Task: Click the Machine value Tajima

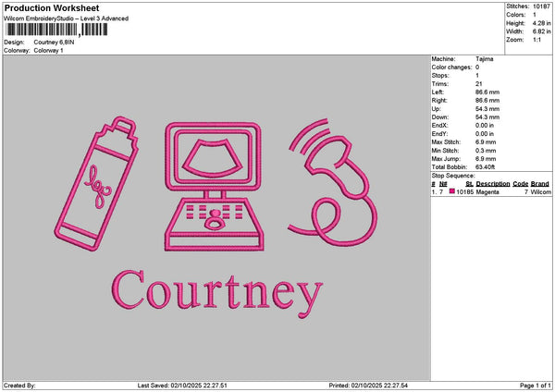Action: tap(484, 58)
